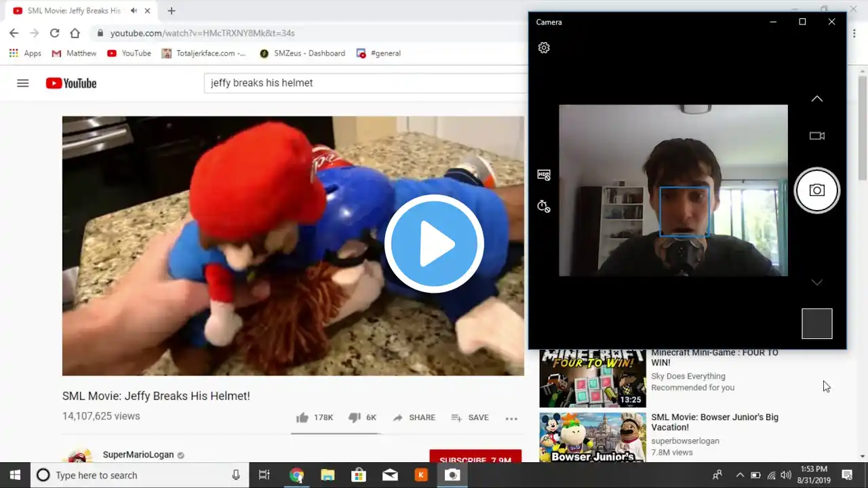The image size is (868, 488).
Task: Go forward in Chrome
Action: 34,33
